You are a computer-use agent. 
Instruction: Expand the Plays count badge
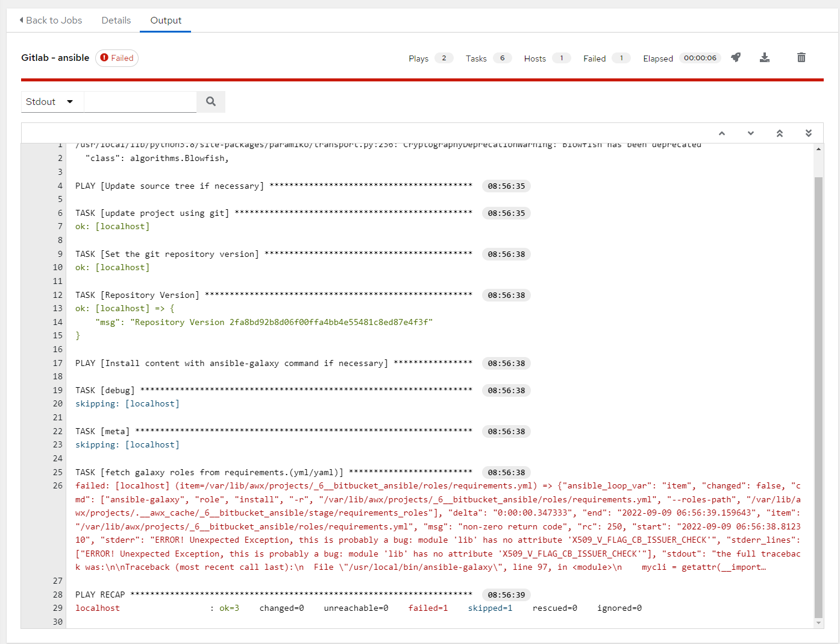[x=444, y=58]
